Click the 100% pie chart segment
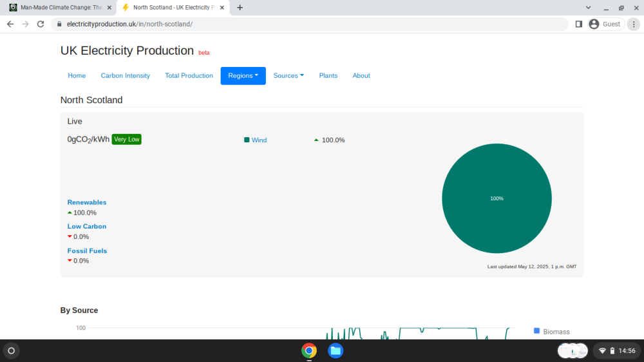 (497, 198)
